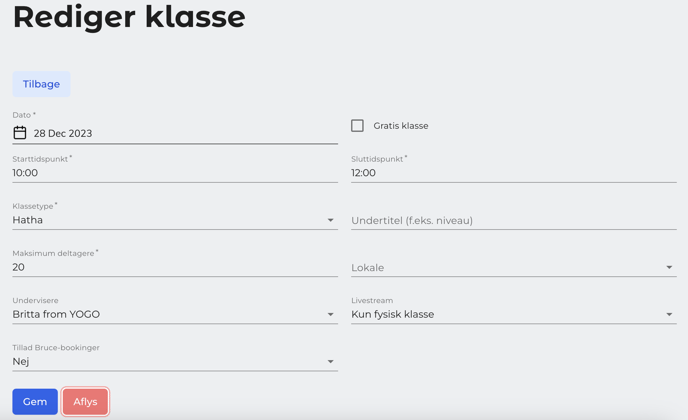Tick the Gratis klasse checkbox
Viewport: 688px width, 420px height.
click(357, 126)
